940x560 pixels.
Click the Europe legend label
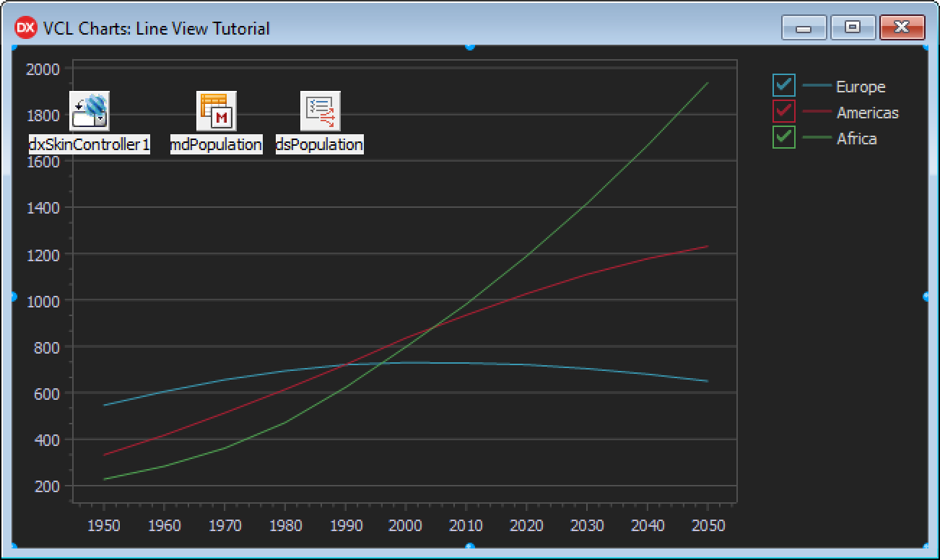860,87
